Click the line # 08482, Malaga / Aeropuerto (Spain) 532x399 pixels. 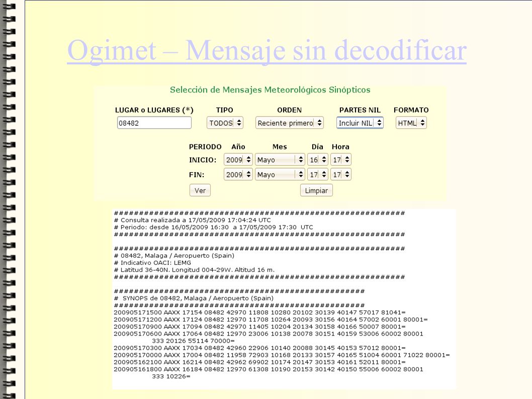pyautogui.click(x=174, y=256)
